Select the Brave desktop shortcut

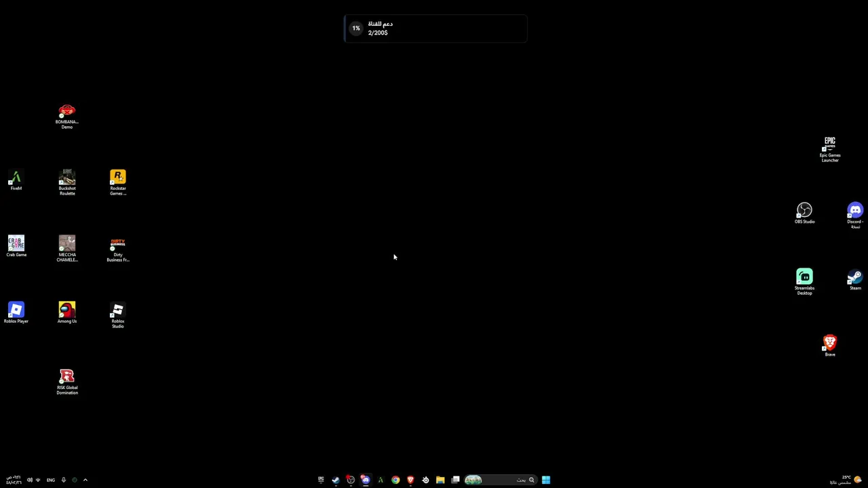(x=830, y=346)
